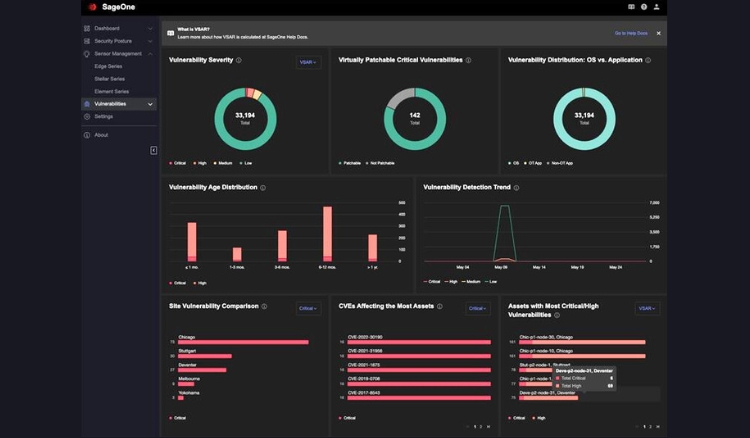Toggle Not Patchable legend item
750x438 pixels.
click(x=381, y=162)
